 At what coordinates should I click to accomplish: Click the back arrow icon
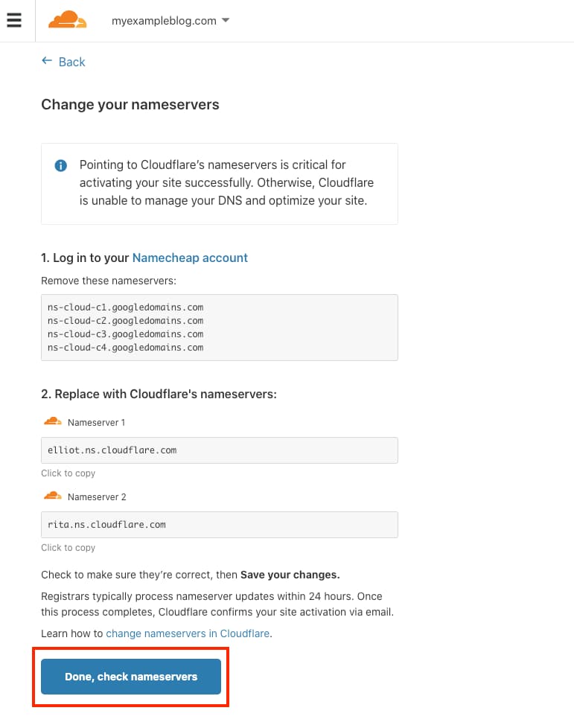47,61
